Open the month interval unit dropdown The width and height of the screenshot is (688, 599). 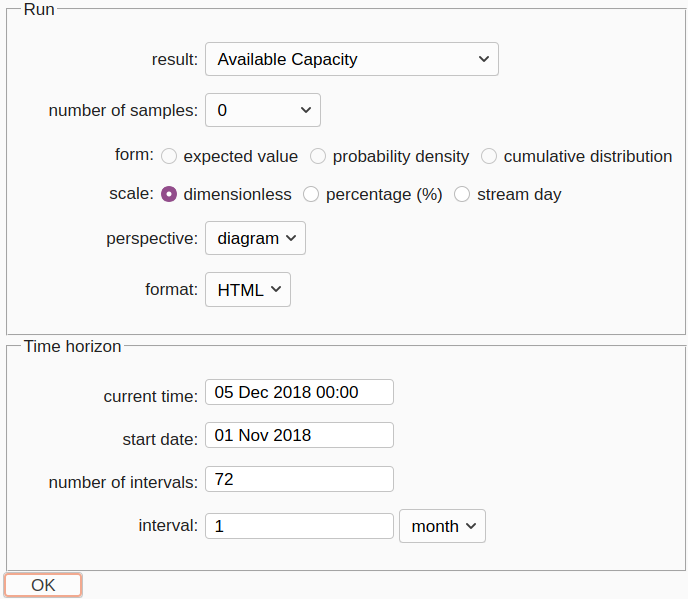[442, 526]
